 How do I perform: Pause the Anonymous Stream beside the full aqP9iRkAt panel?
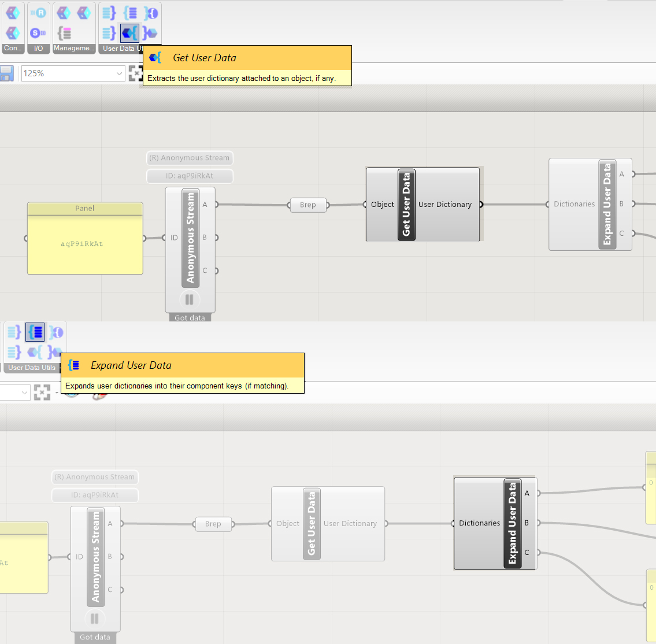(x=189, y=299)
